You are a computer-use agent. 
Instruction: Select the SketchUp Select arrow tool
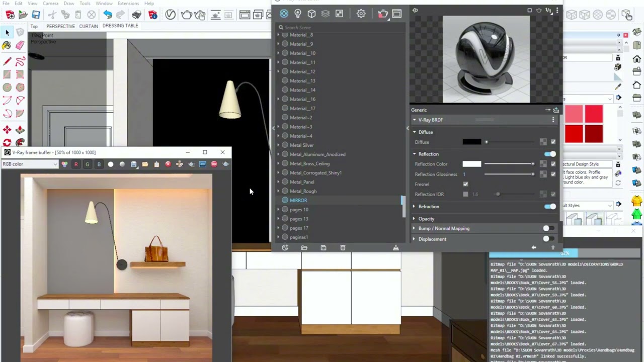(x=7, y=33)
